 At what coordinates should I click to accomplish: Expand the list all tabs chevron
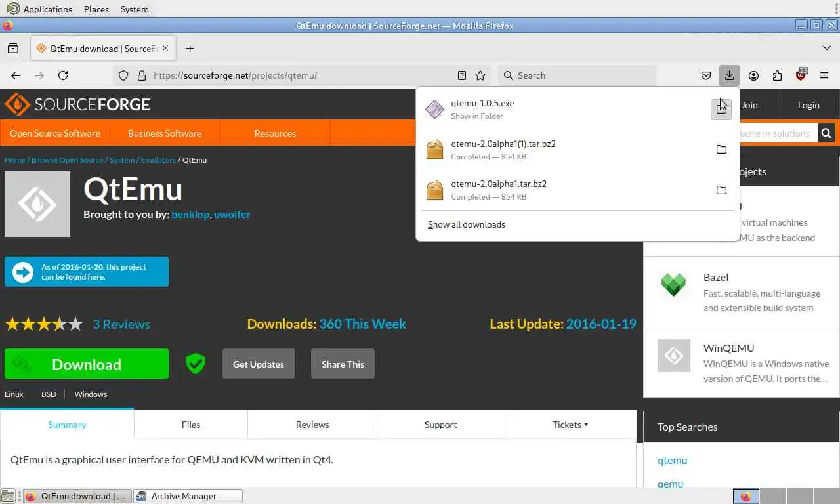[826, 48]
